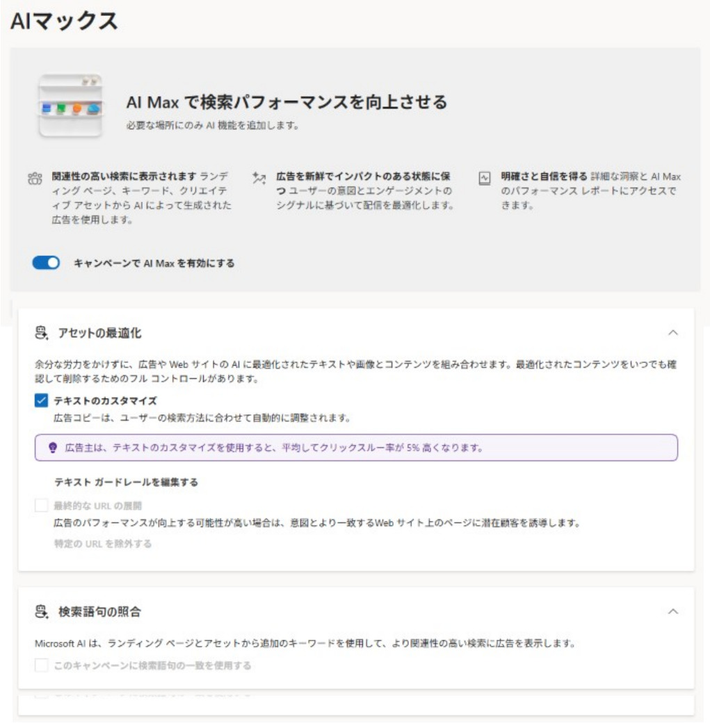
Task: Click the icon beside 関連性の高い検索に表示されます
Action: (x=35, y=178)
